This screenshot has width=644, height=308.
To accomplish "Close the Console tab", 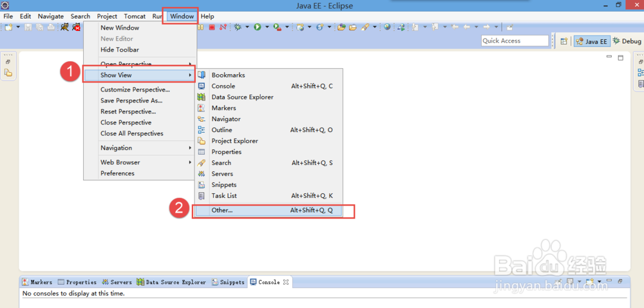I will pyautogui.click(x=287, y=282).
